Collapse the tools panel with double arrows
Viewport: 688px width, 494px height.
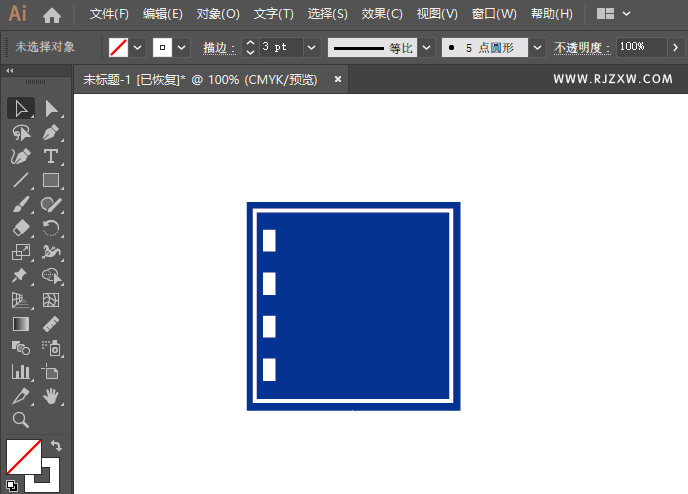point(10,70)
